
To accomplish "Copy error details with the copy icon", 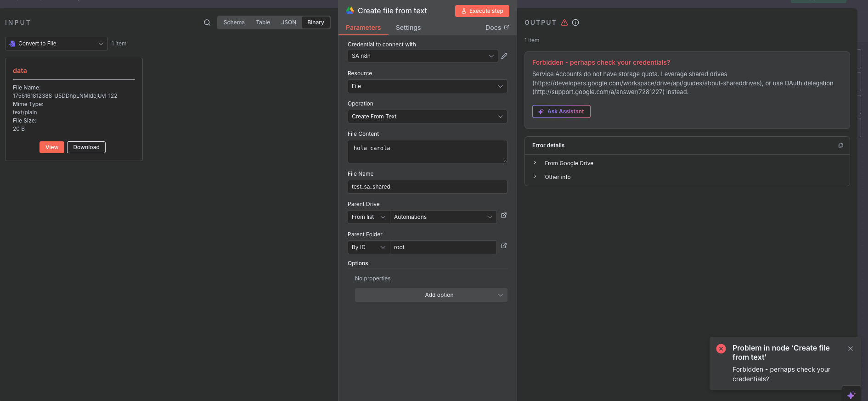I will (x=840, y=145).
